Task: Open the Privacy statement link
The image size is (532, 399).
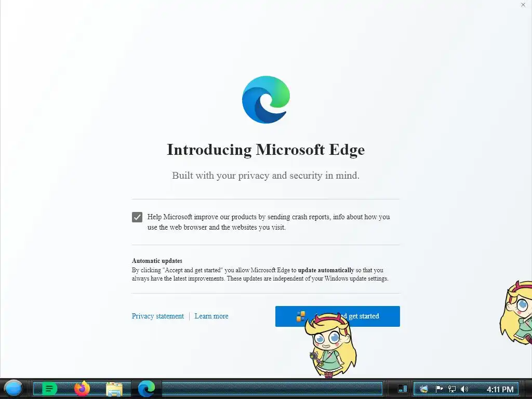Action: 158,316
